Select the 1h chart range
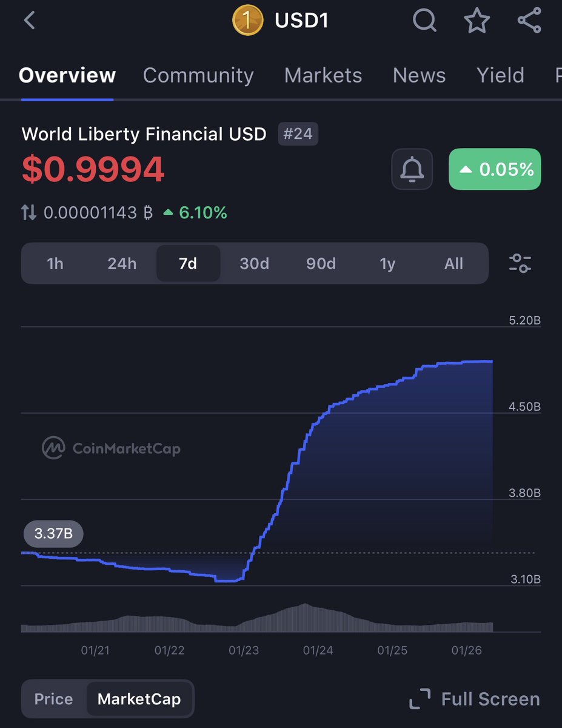This screenshot has width=562, height=728. (55, 264)
